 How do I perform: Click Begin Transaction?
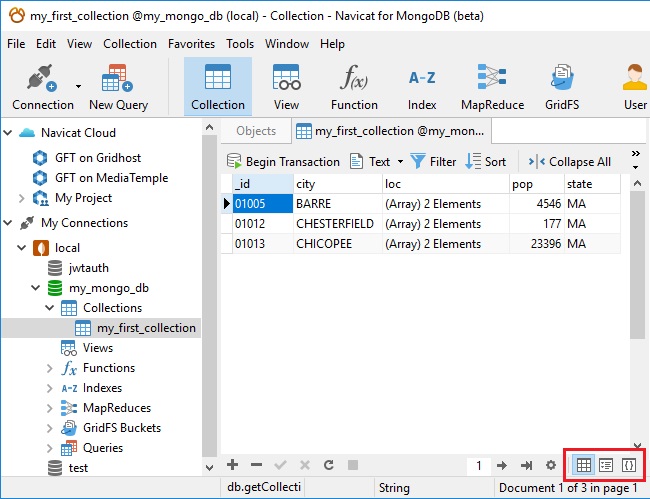283,162
